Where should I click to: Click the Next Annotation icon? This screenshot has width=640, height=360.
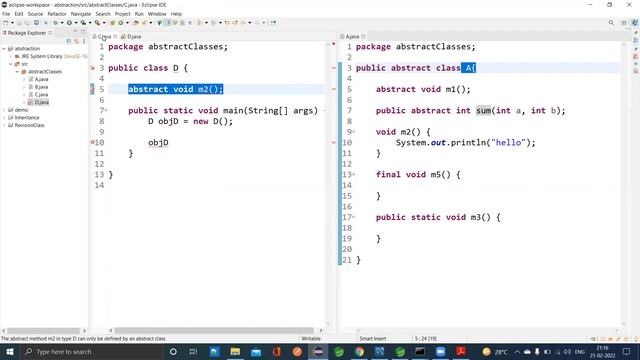200,23
